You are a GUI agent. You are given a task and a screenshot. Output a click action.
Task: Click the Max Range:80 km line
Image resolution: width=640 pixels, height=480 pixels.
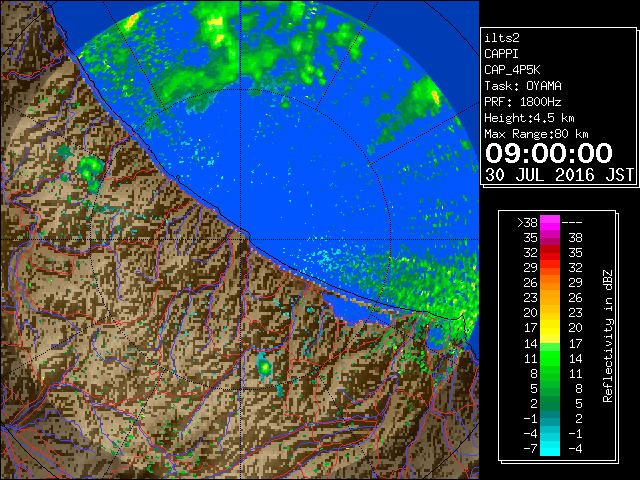[536, 134]
